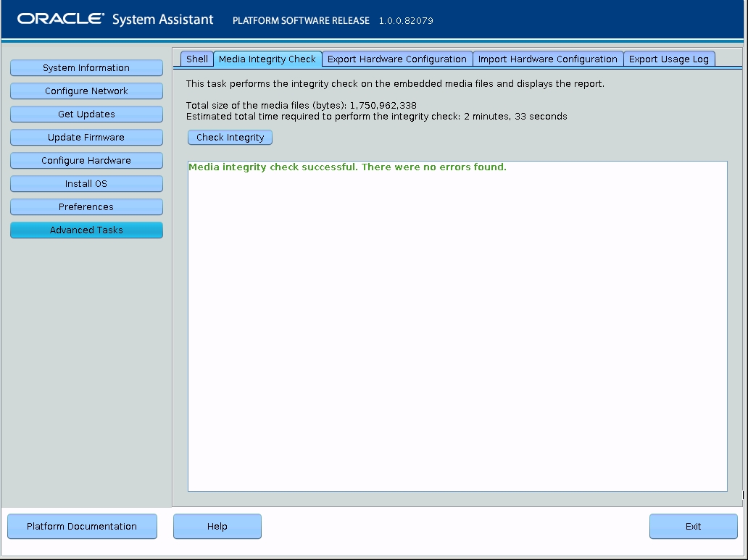This screenshot has height=560, width=748.
Task: Click the Get Updates button
Action: point(86,114)
